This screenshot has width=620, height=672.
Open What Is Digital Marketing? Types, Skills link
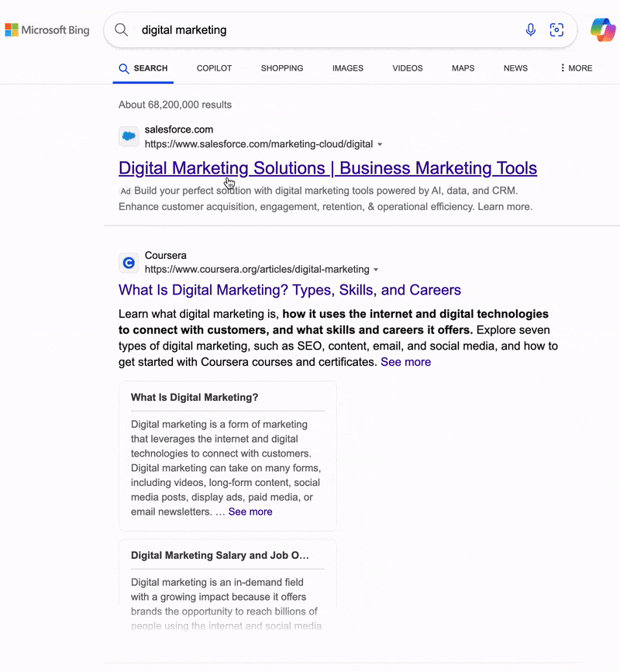[x=290, y=290]
